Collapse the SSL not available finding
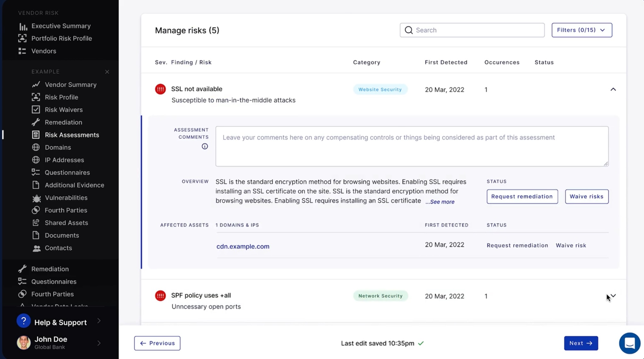This screenshot has width=644, height=359. 613,89
